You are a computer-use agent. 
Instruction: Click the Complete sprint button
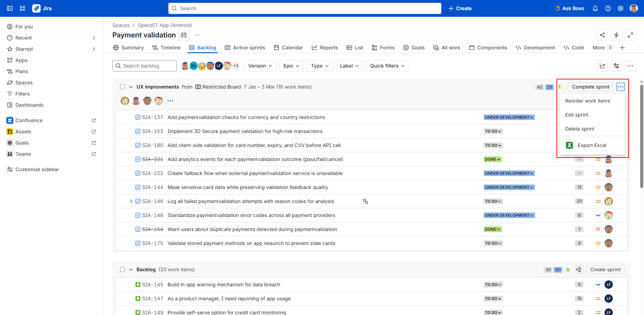[x=590, y=87]
